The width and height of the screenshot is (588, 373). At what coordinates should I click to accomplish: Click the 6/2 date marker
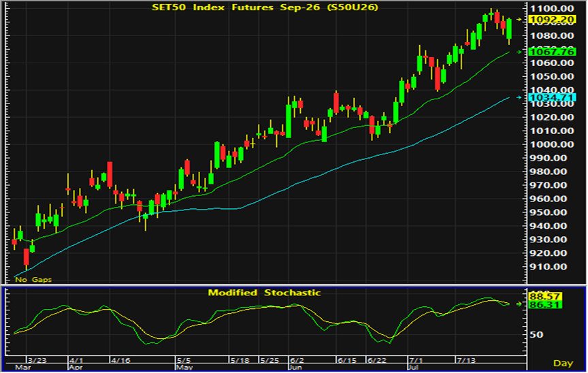click(x=297, y=360)
